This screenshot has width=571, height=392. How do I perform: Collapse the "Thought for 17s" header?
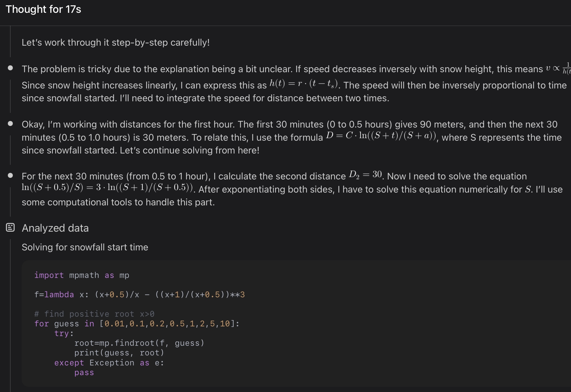[x=43, y=9]
